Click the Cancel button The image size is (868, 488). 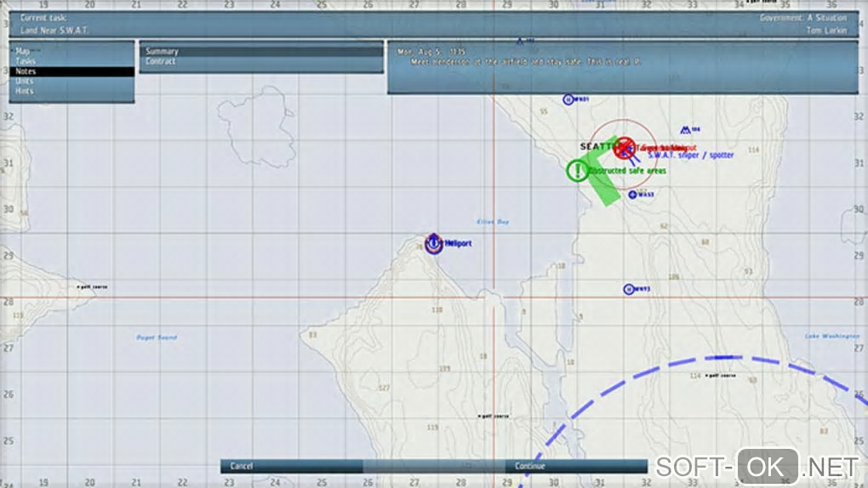tap(291, 467)
